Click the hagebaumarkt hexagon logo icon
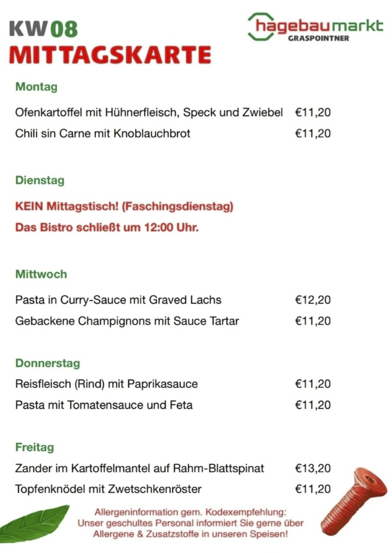 click(260, 27)
